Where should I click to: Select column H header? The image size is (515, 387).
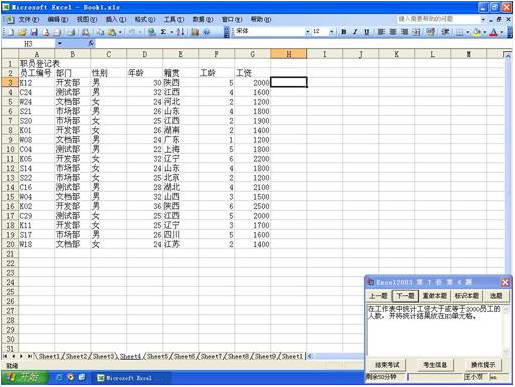click(x=289, y=54)
